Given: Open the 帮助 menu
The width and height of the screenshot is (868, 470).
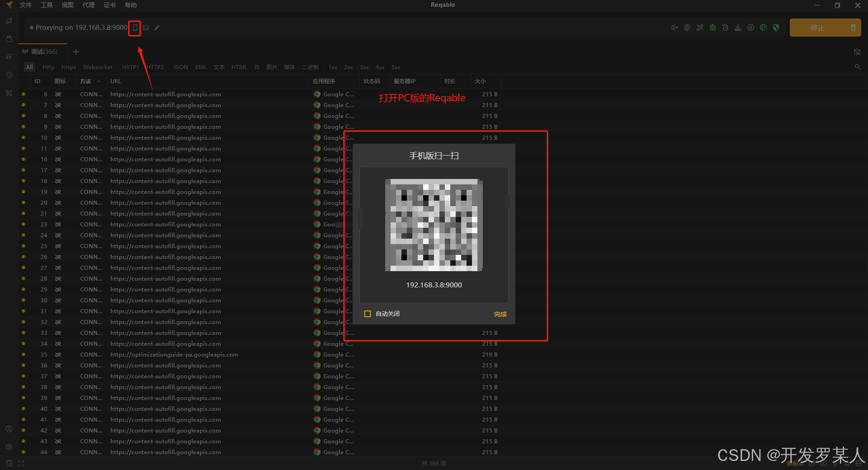Looking at the screenshot, I should tap(131, 5).
